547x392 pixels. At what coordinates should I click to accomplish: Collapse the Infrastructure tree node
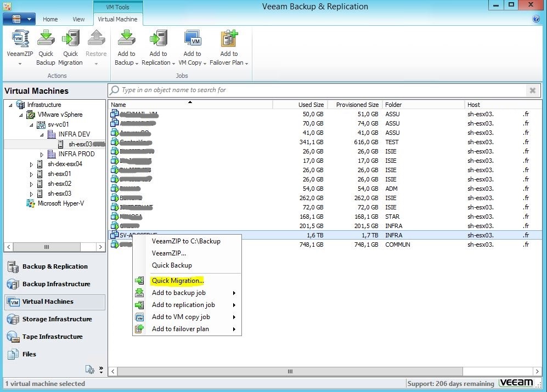coord(10,105)
